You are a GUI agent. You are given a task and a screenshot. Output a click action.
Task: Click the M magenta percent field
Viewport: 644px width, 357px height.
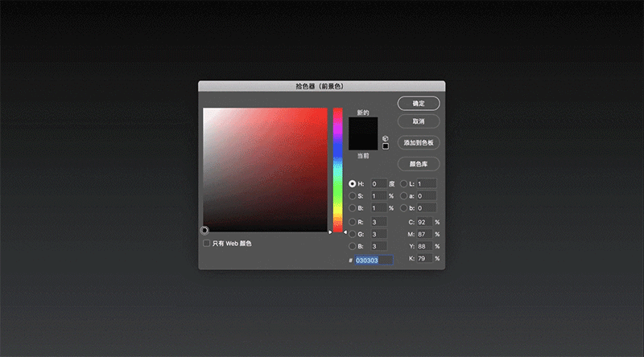coord(425,234)
